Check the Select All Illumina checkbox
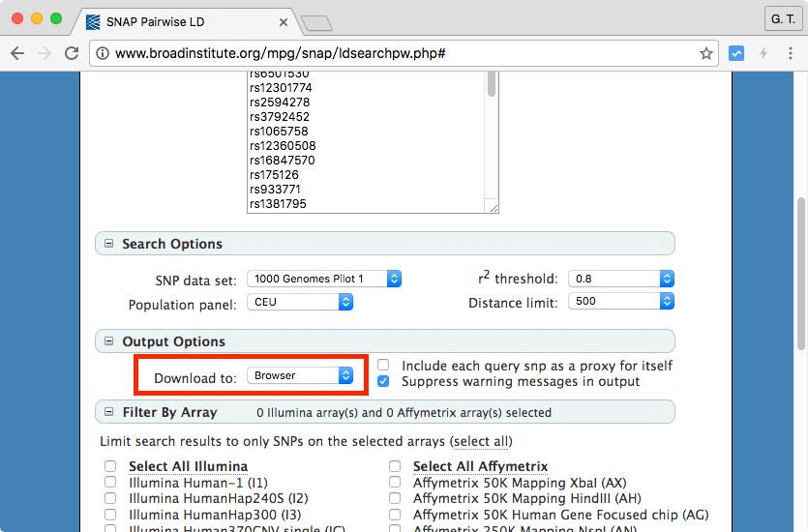 coord(110,466)
